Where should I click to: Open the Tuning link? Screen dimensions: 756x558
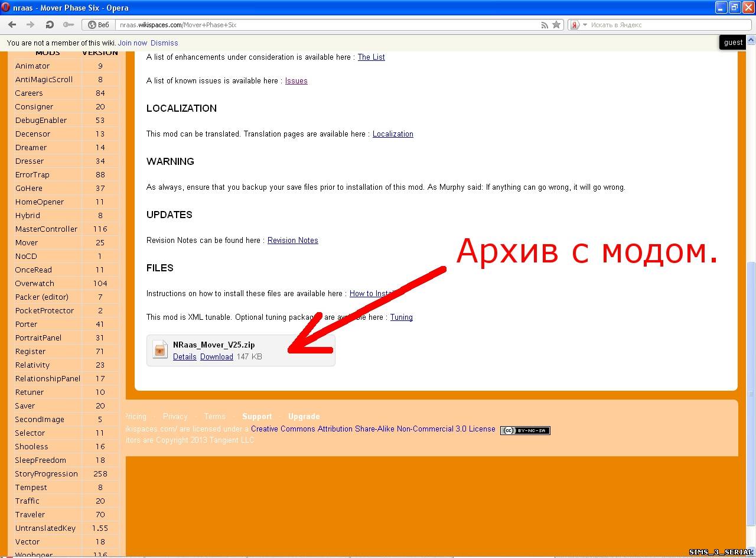[x=401, y=317]
